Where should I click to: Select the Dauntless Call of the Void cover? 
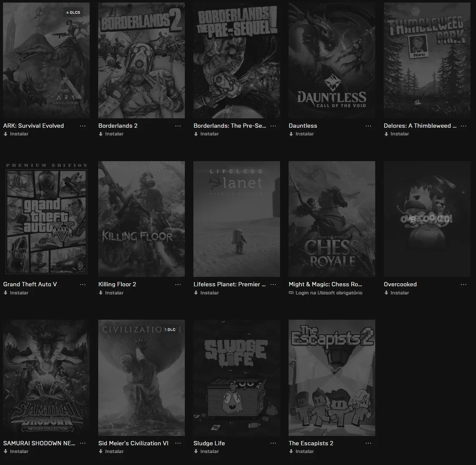coord(332,60)
